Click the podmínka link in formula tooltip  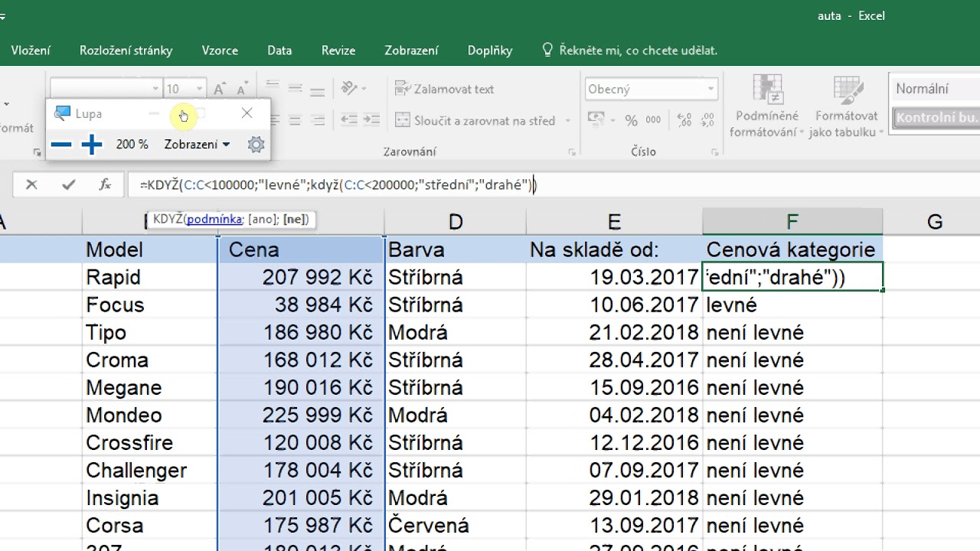214,220
